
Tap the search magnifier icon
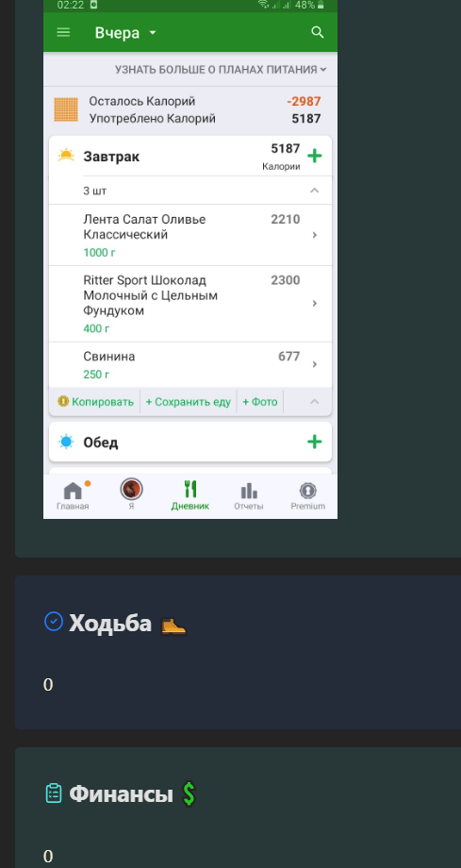(x=318, y=32)
